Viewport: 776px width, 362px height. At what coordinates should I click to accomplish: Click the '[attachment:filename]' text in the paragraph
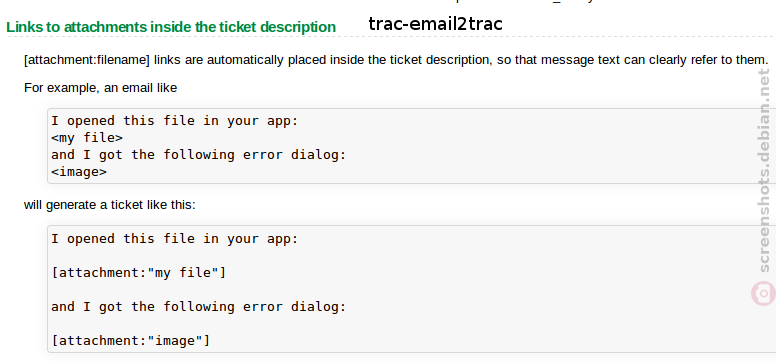pyautogui.click(x=87, y=60)
